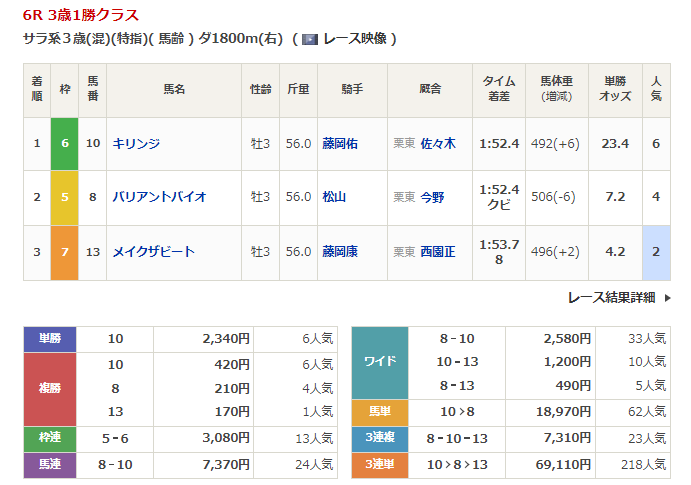Open trainer 今野 page
The height and width of the screenshot is (485, 691).
(432, 198)
